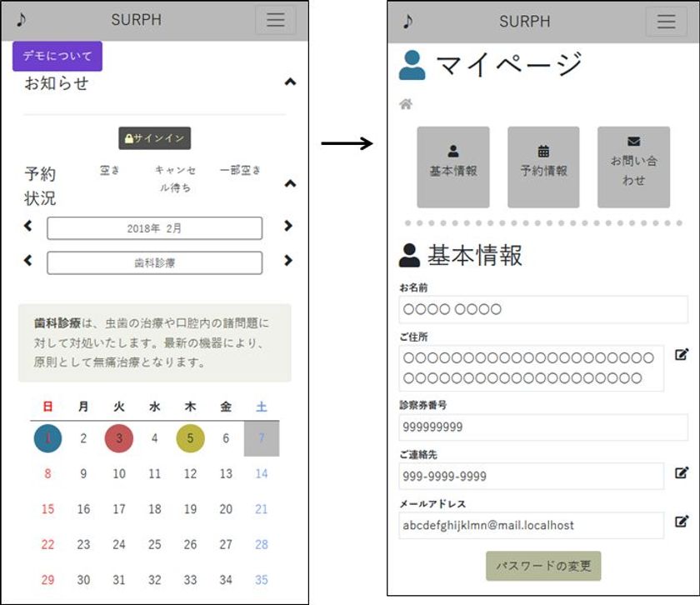Edit the ご連絡先 phone number
700x605 pixels.
coord(682,472)
